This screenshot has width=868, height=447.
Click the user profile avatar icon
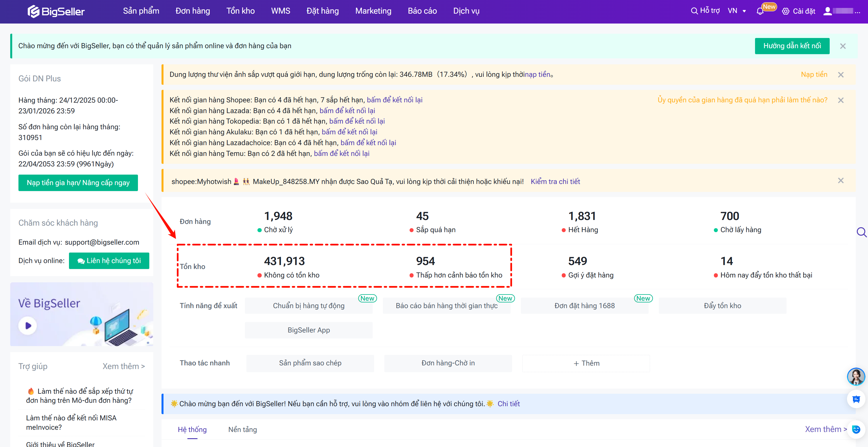click(x=828, y=11)
